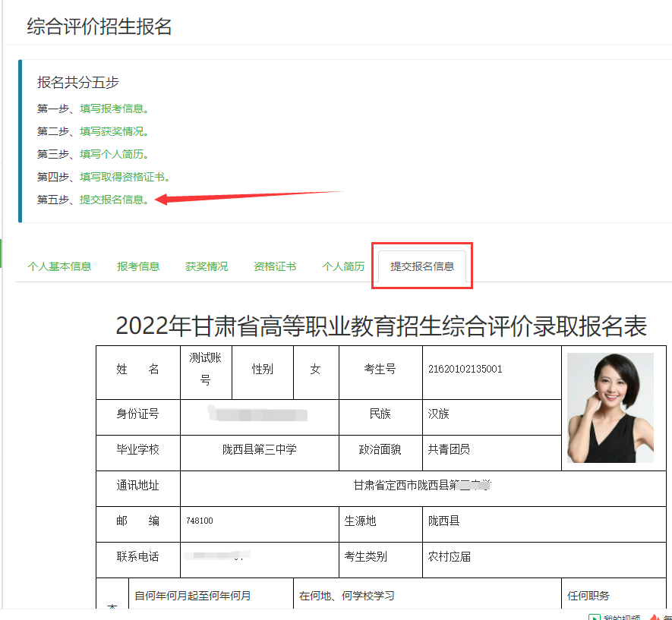Open the 报考信息 tab
This screenshot has width=672, height=620.
(x=138, y=266)
